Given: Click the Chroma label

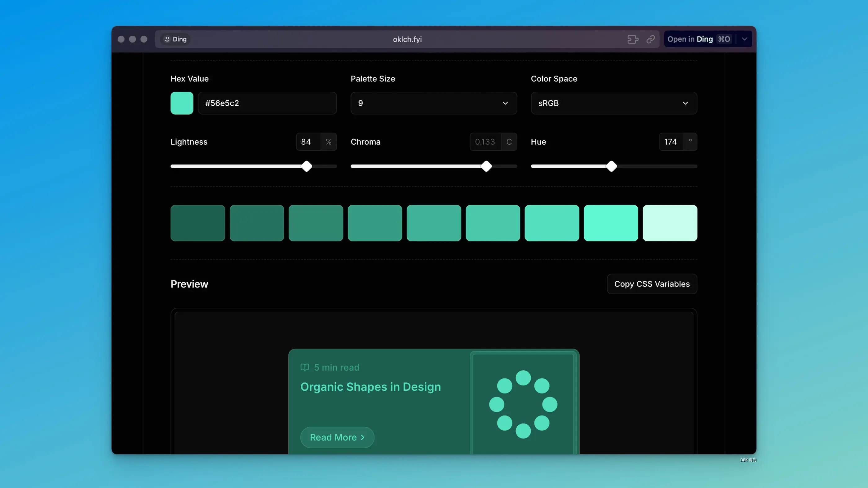Looking at the screenshot, I should 365,142.
